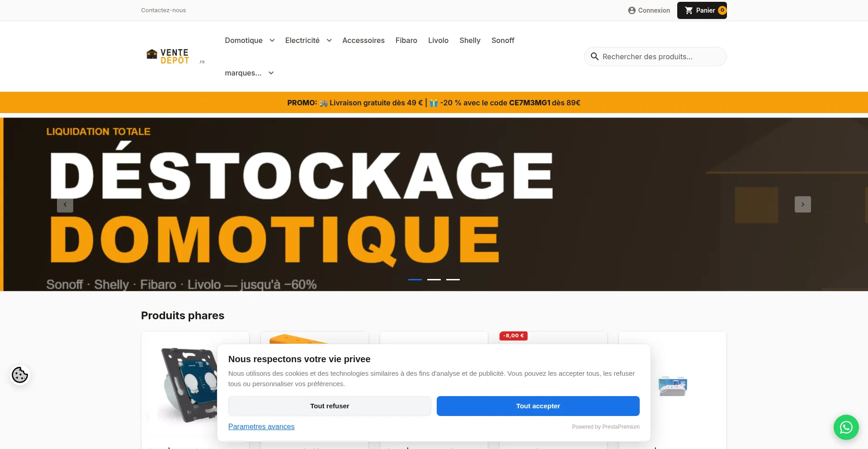Viewport: 868px width, 449px height.
Task: Expand the Electricité menu chevron
Action: click(329, 40)
